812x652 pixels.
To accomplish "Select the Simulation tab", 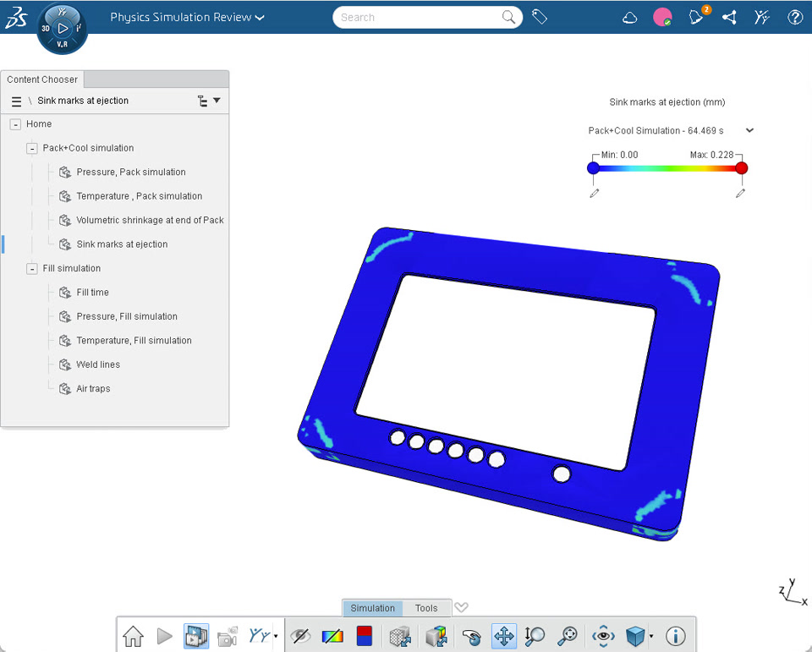I will 372,608.
